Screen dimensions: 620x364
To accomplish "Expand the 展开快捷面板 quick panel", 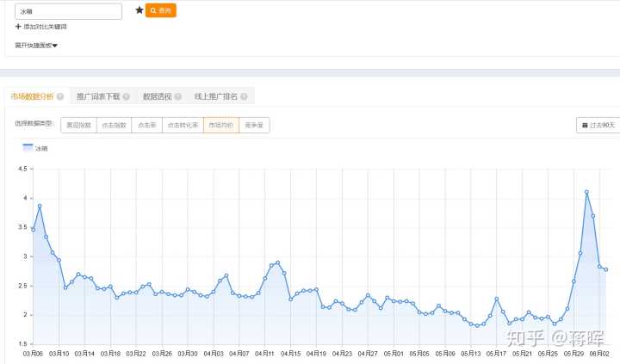I will click(x=36, y=45).
